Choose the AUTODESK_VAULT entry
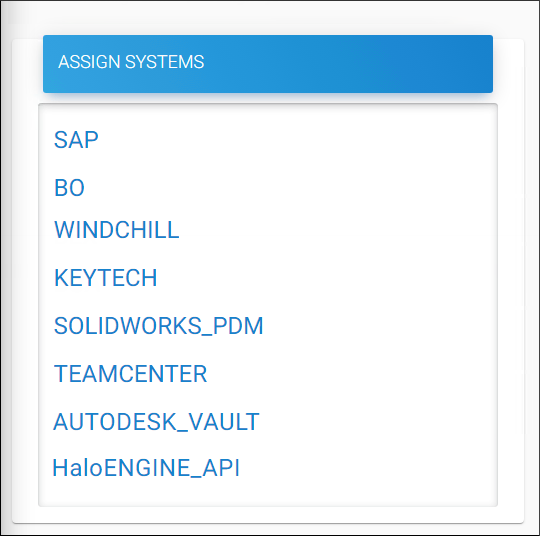Viewport: 540px width, 536px height. (x=156, y=422)
